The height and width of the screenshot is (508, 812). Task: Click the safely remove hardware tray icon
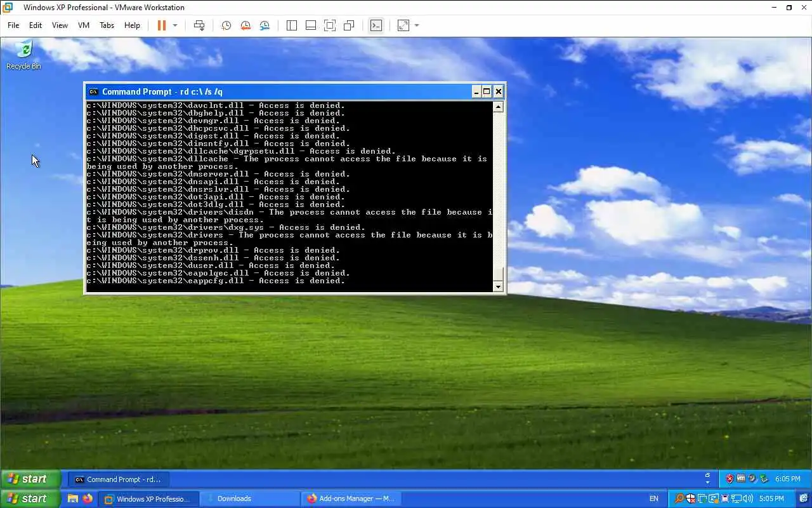tap(764, 479)
